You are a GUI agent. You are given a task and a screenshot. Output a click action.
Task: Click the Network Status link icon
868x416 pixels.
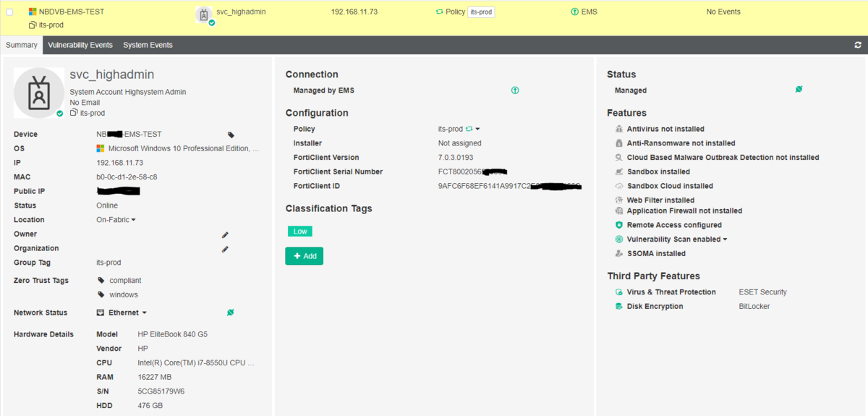point(230,313)
